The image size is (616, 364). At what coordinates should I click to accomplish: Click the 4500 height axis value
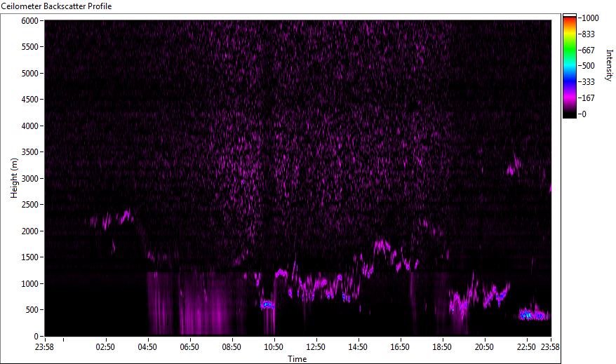pyautogui.click(x=30, y=100)
